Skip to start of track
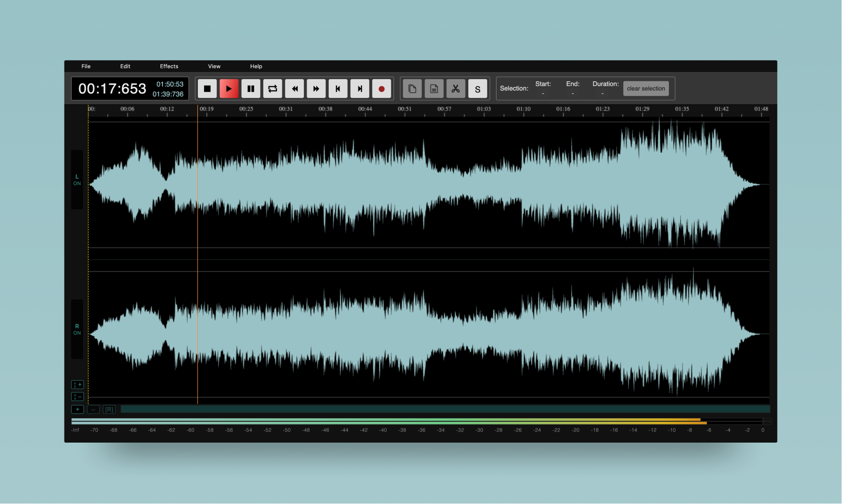Screen dimensions: 842x504 [338, 89]
